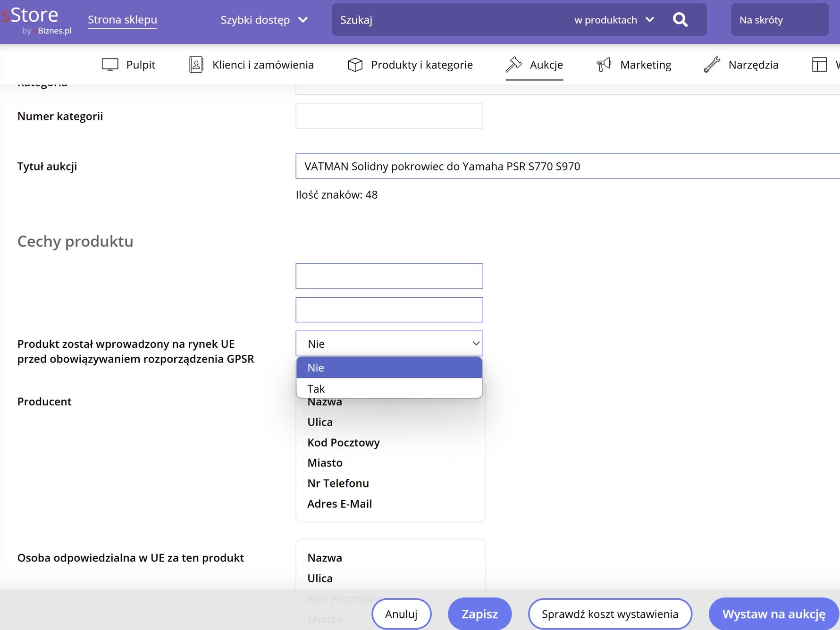
Task: Click the Narzędzia wrench icon
Action: (x=712, y=65)
